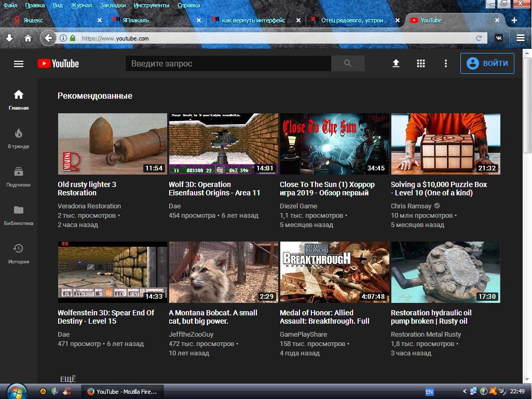The width and height of the screenshot is (532, 399).
Task: Open the YouTube apps grid
Action: (x=421, y=63)
